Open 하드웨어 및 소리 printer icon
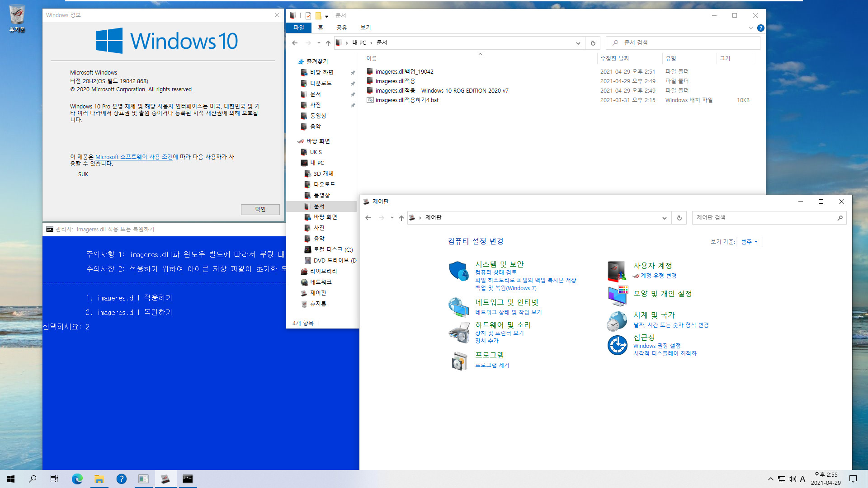 click(458, 332)
